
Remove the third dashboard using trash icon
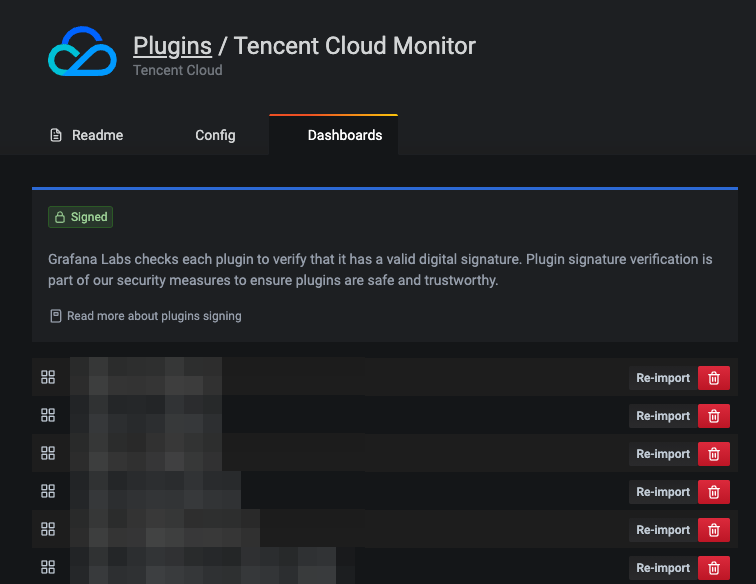[x=713, y=454]
